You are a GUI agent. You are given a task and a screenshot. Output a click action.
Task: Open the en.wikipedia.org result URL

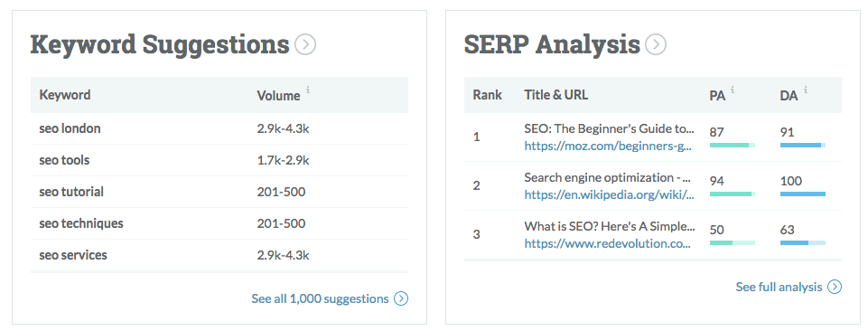coord(609,194)
